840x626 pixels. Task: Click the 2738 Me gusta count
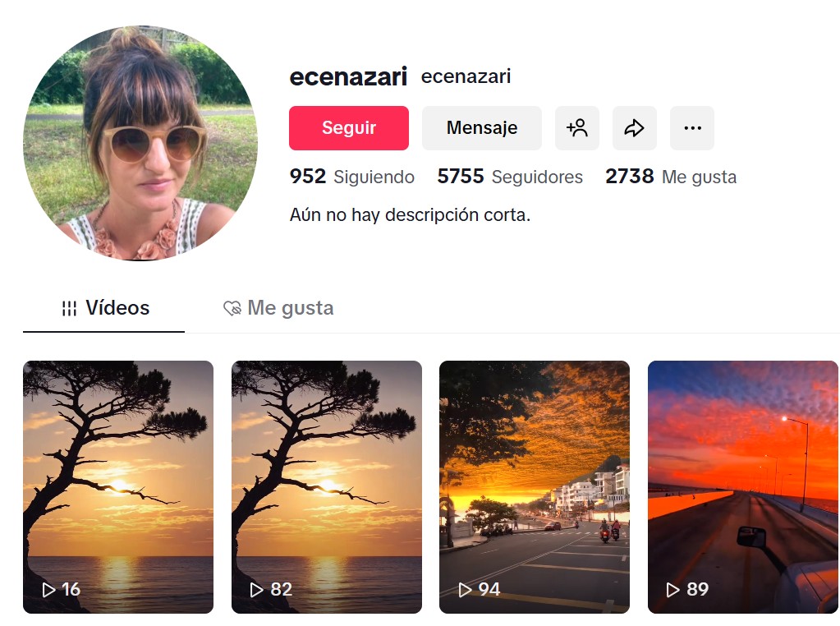(670, 177)
